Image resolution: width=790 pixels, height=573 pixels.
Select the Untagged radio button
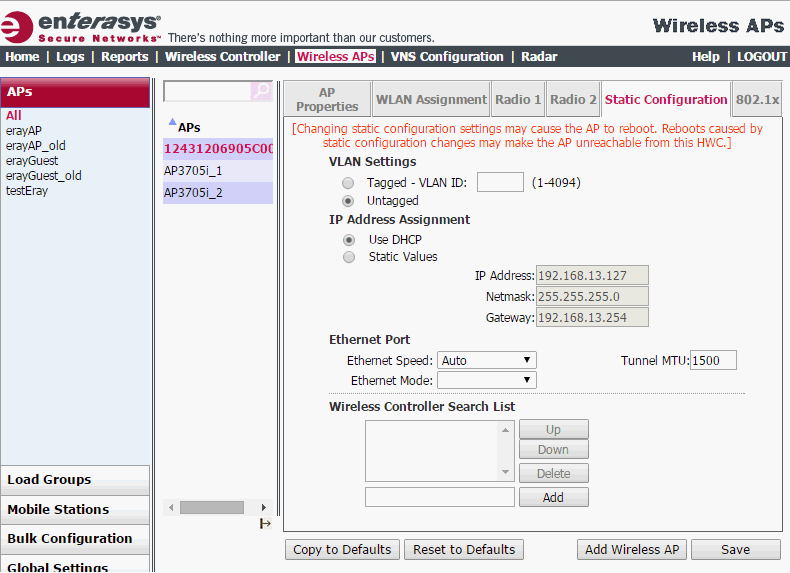pos(348,201)
